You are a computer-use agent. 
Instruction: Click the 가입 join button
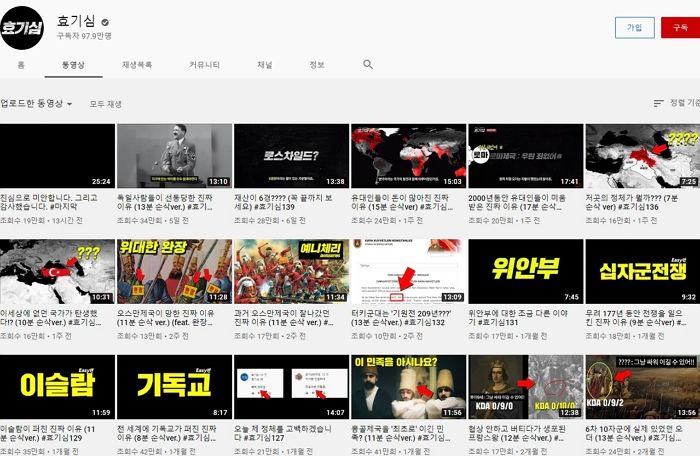pos(633,28)
